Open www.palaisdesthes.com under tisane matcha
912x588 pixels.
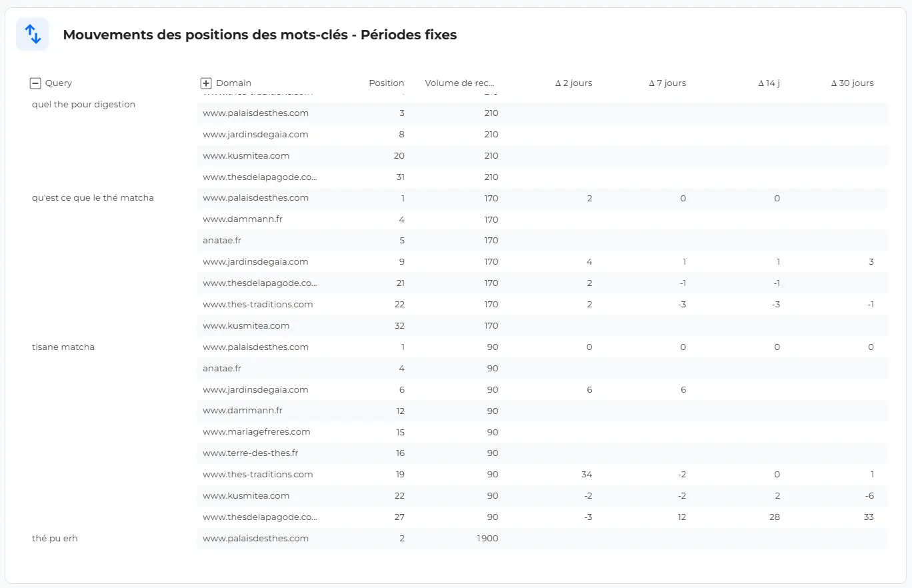click(x=255, y=347)
